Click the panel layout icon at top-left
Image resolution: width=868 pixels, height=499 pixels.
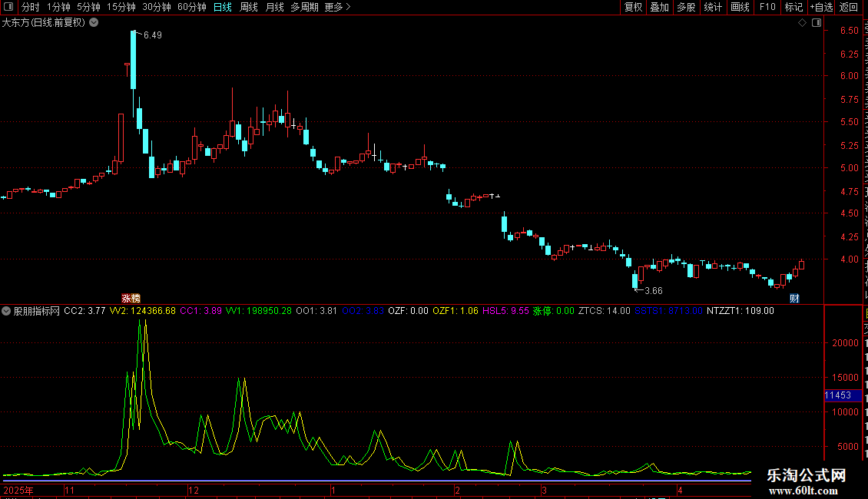pos(8,7)
